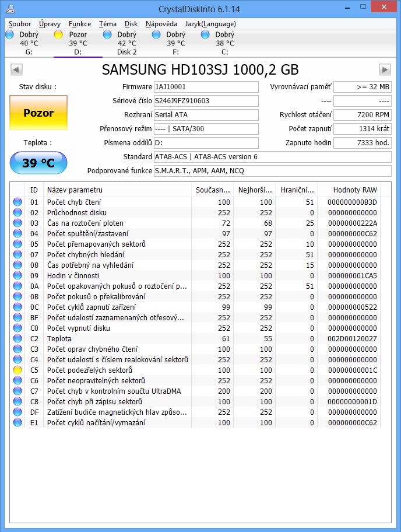Select the row Počet opakovaných pokusů o roztočení
The image size is (401, 532).
195,286
